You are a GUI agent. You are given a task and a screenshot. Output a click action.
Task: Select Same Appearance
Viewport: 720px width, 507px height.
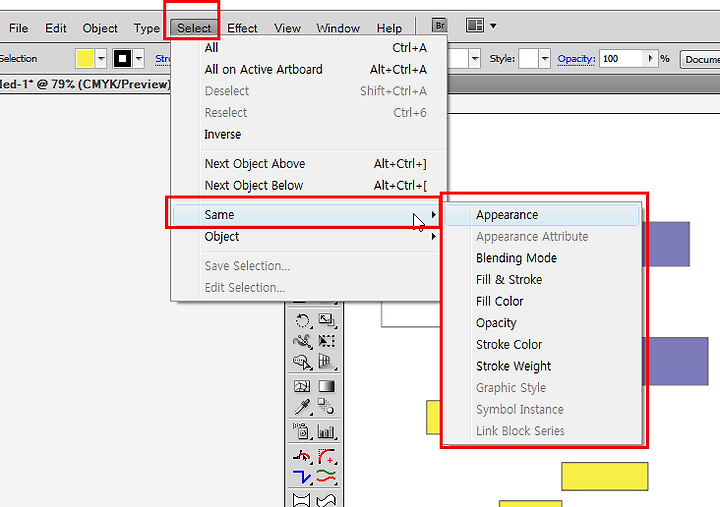click(542, 215)
